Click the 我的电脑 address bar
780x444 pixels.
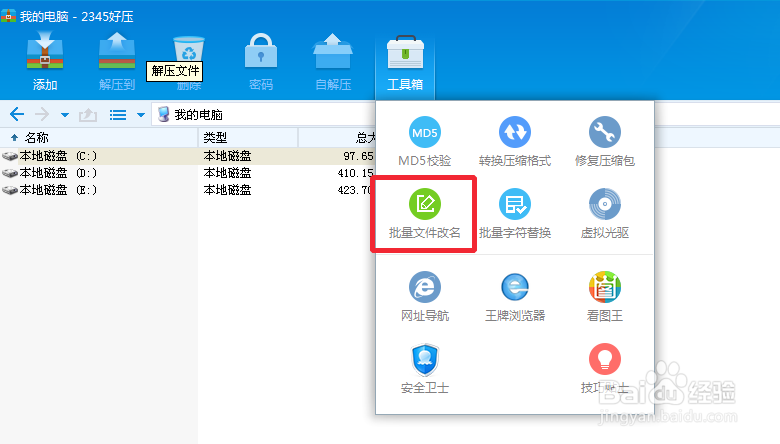pyautogui.click(x=264, y=115)
